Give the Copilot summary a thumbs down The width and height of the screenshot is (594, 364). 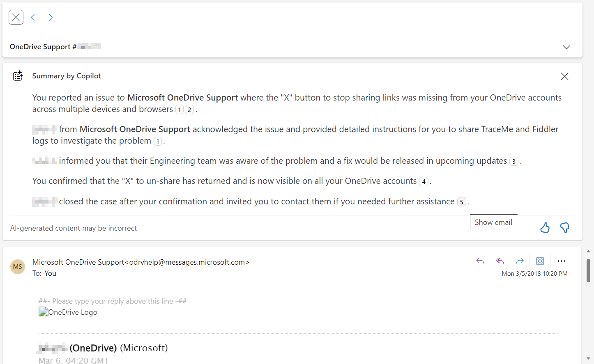pos(564,228)
